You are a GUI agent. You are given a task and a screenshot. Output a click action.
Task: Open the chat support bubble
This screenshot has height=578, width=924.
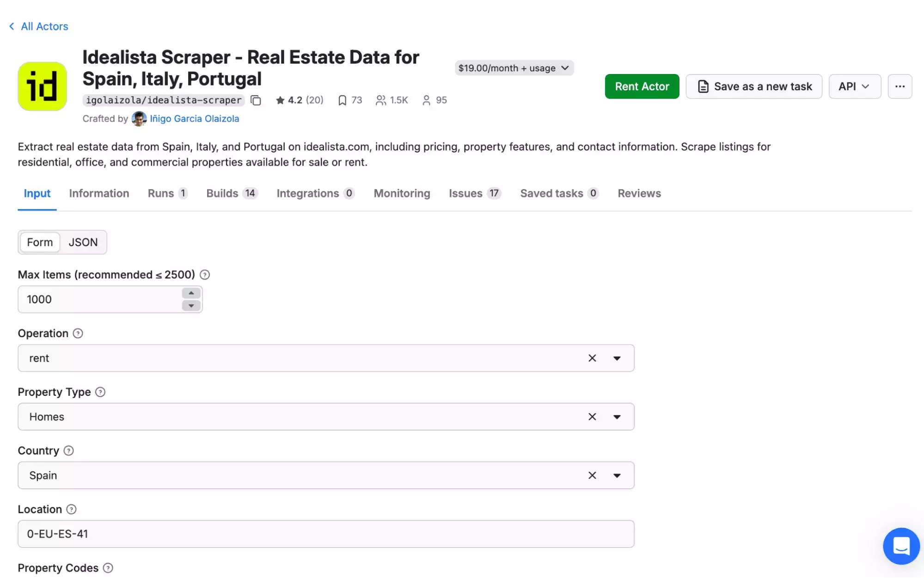900,546
